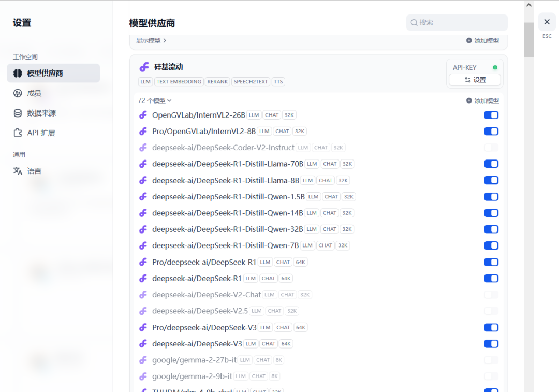Click the 数据来源 database icon
The height and width of the screenshot is (392, 559).
(18, 113)
